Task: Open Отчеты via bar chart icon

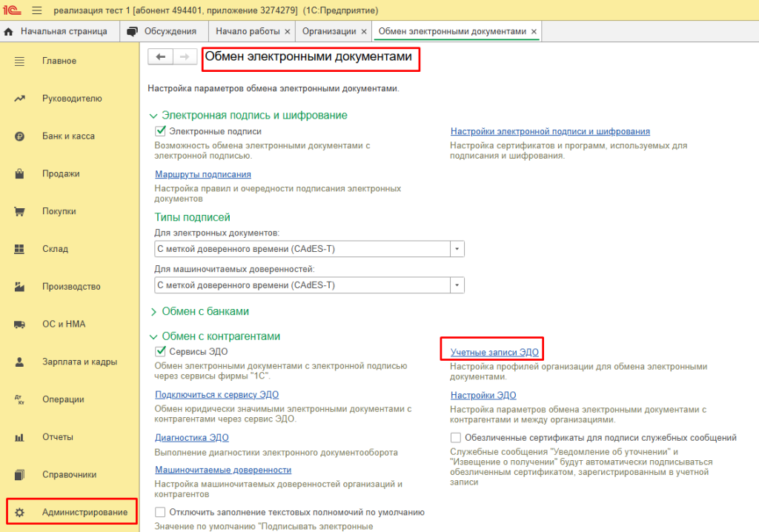Action: coord(19,437)
